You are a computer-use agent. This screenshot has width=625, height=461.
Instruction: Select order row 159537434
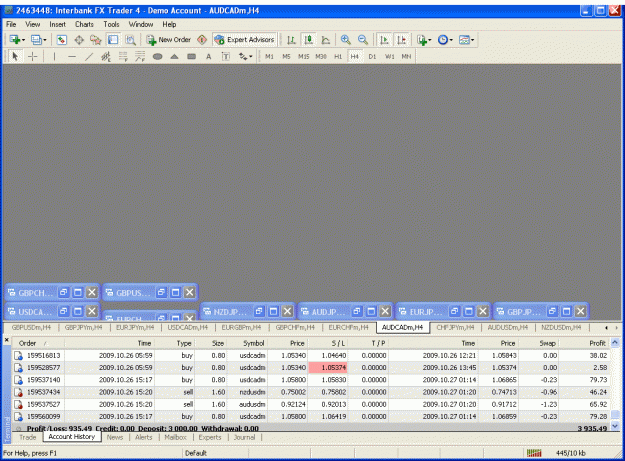pos(311,392)
